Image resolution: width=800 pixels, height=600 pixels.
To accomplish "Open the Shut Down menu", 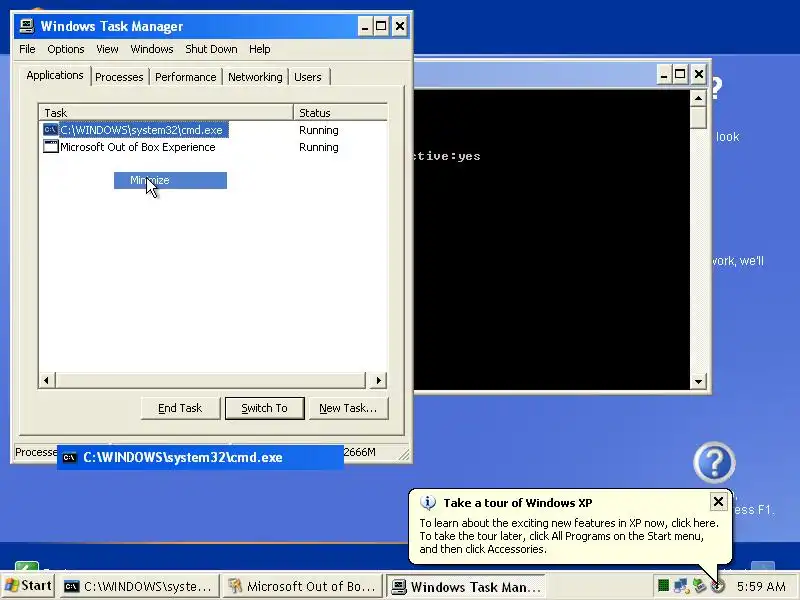I will 211,49.
